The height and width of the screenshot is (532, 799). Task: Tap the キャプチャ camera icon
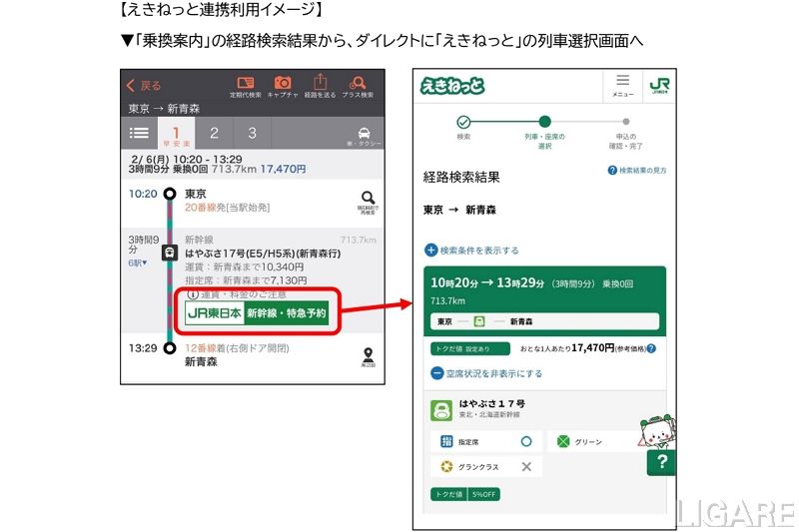(283, 86)
